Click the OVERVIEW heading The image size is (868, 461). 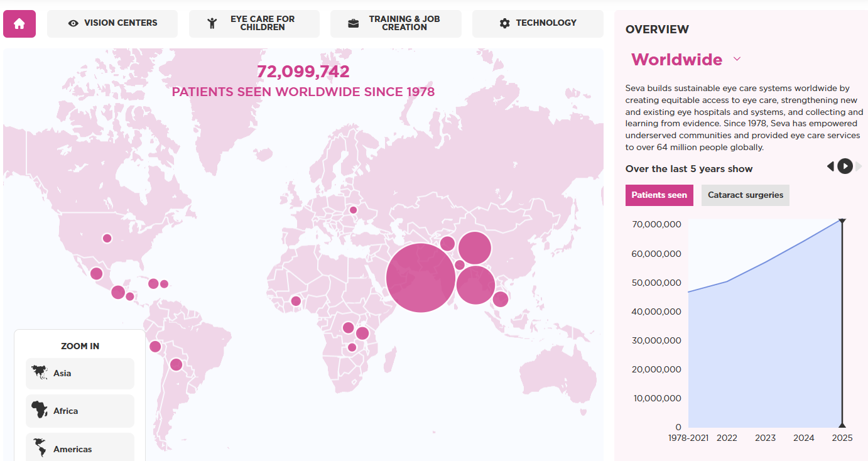pos(657,30)
